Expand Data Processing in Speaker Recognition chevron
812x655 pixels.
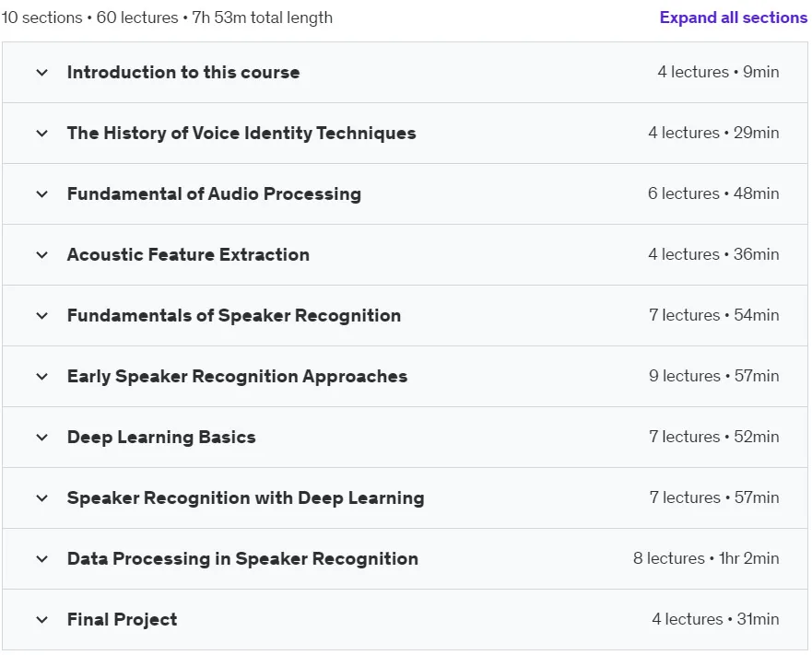42,559
